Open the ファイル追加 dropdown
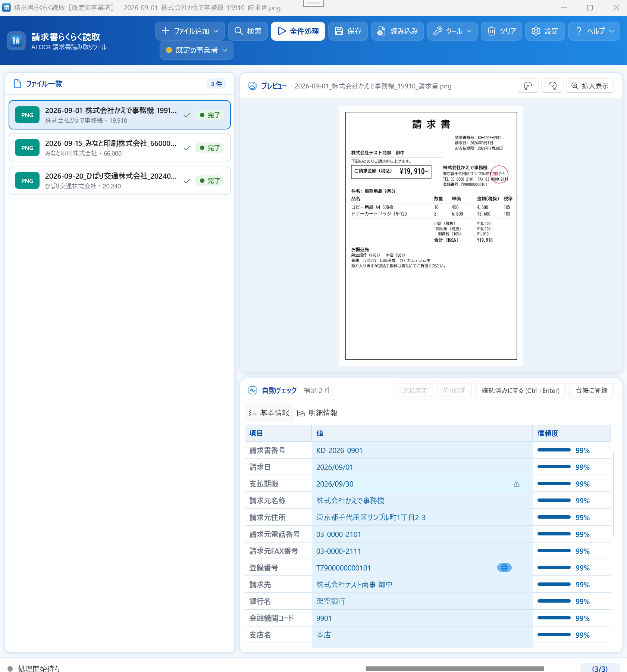Image resolution: width=627 pixels, height=672 pixels. (x=190, y=31)
